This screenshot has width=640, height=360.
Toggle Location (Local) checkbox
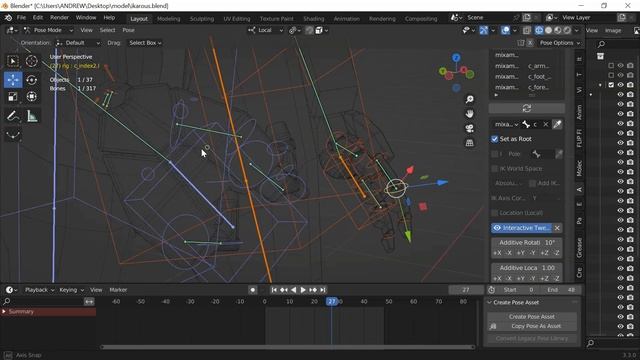[x=495, y=213]
